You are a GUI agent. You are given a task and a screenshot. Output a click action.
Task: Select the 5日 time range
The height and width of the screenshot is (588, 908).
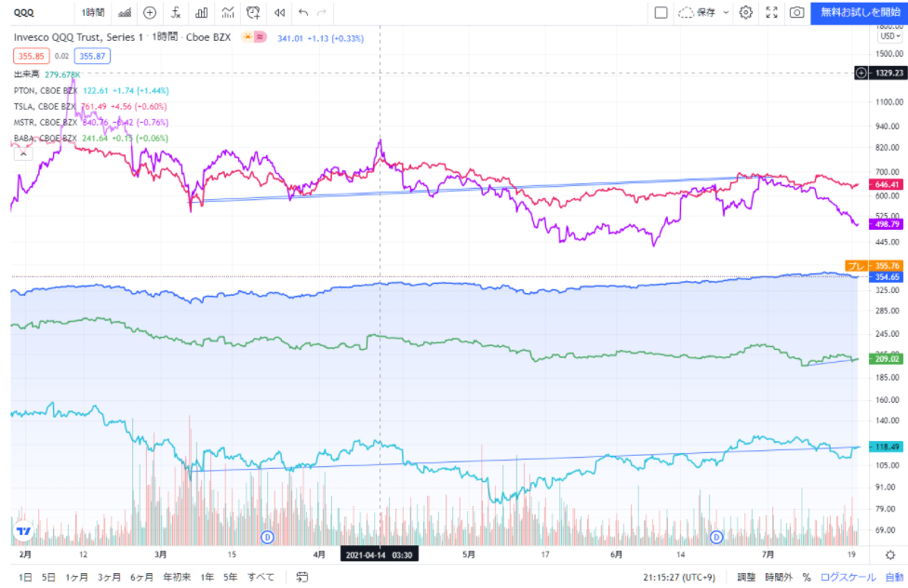[x=48, y=577]
